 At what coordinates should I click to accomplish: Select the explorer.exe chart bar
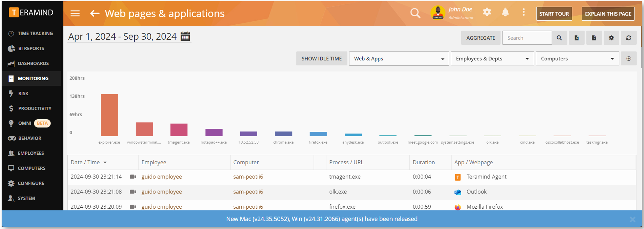(x=109, y=115)
